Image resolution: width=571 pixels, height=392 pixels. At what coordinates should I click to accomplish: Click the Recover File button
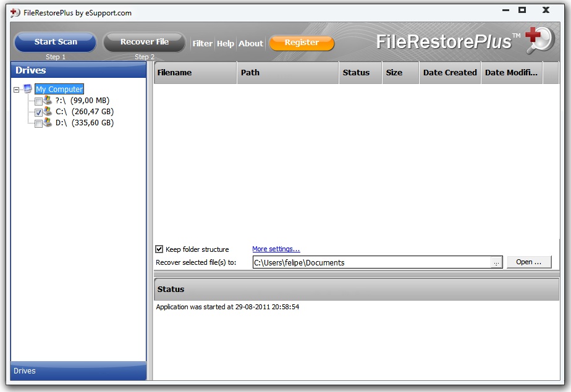coord(145,42)
